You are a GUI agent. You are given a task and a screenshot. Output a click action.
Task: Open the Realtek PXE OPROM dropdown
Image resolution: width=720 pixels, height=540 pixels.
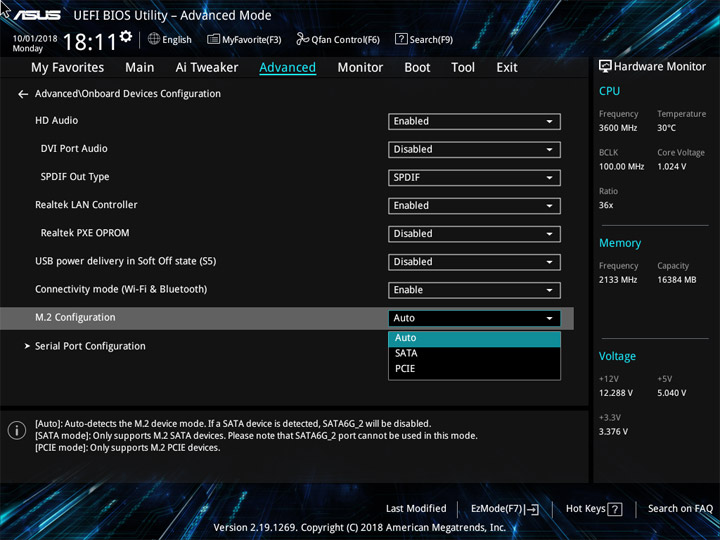(474, 234)
